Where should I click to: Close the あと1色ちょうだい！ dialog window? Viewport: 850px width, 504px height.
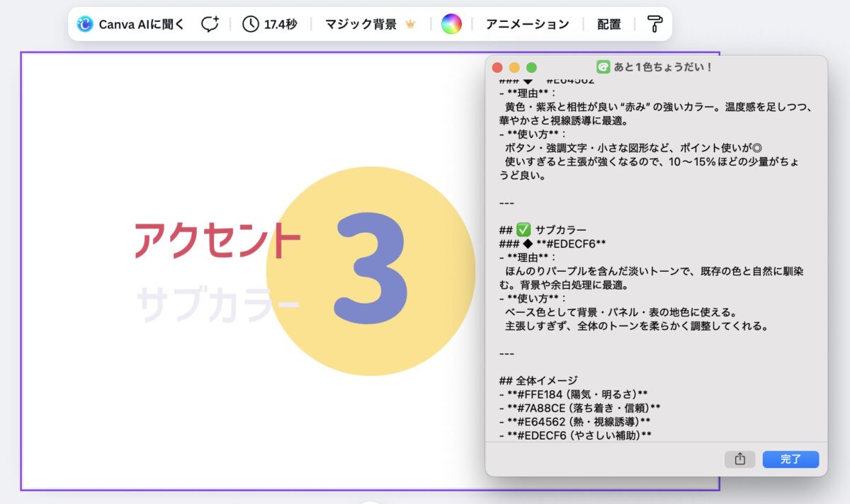coord(497,68)
